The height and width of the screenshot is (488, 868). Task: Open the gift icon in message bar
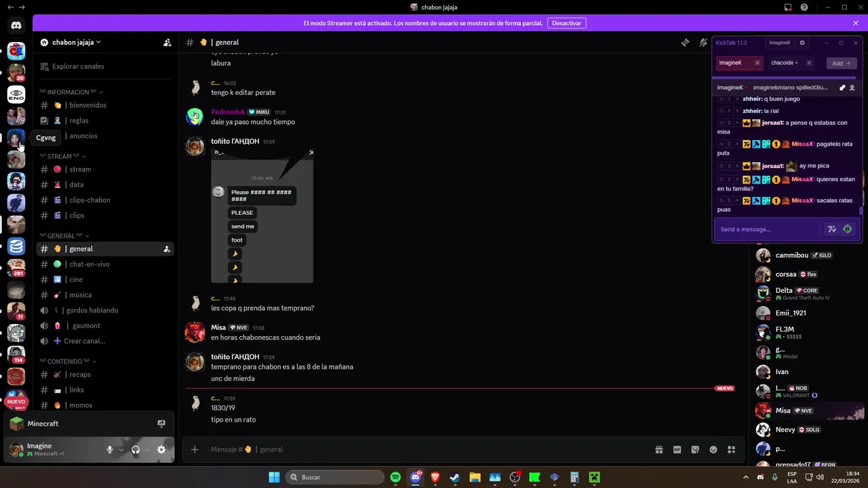[658, 449]
